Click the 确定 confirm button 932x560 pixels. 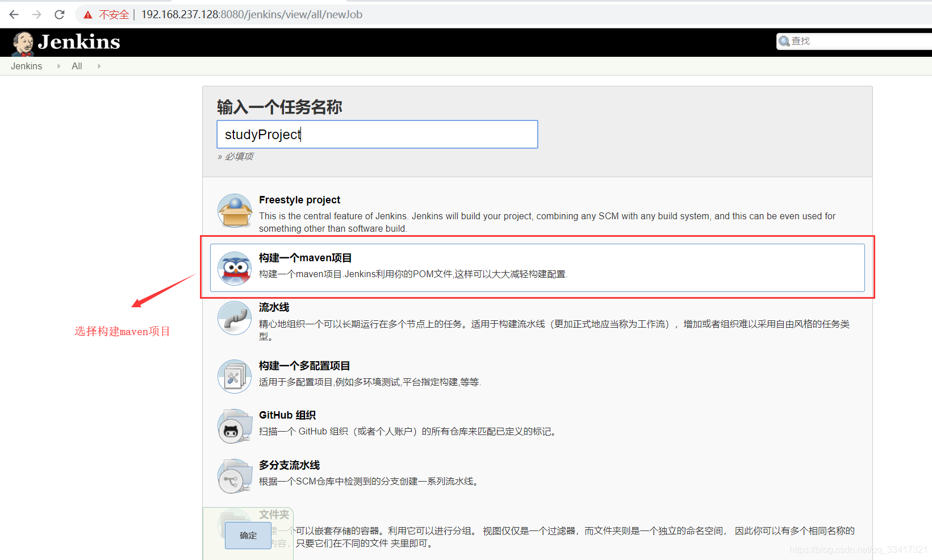(248, 536)
